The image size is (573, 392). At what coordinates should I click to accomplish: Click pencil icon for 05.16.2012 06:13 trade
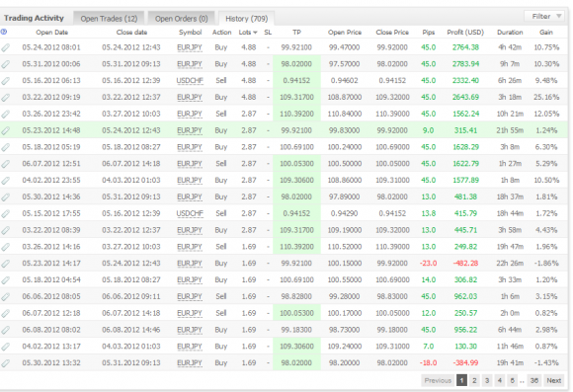6,81
